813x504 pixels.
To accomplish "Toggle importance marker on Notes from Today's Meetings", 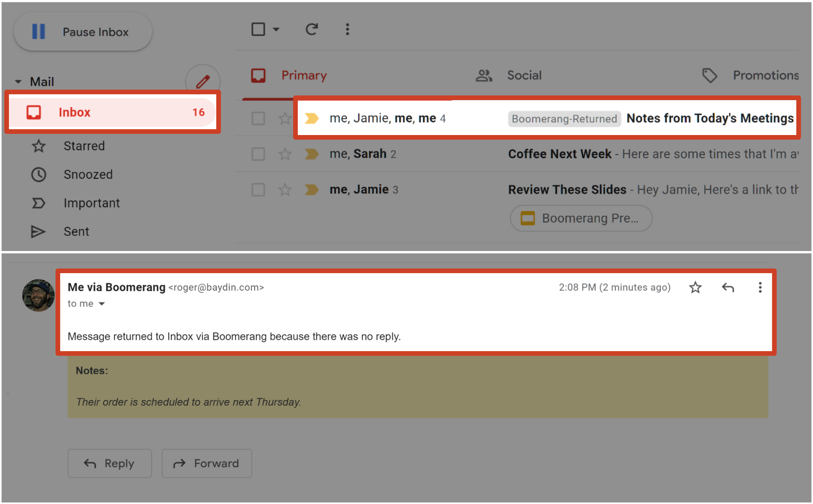I will pos(312,118).
